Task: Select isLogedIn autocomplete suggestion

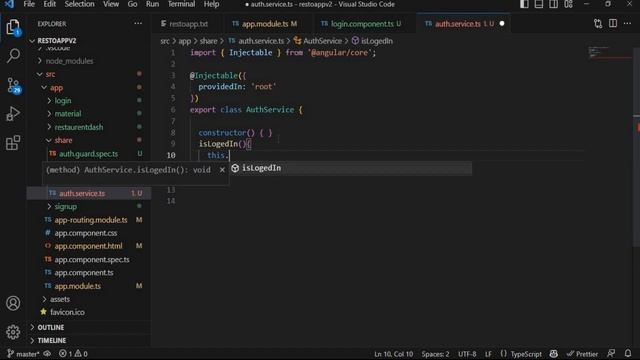Action: click(x=351, y=168)
